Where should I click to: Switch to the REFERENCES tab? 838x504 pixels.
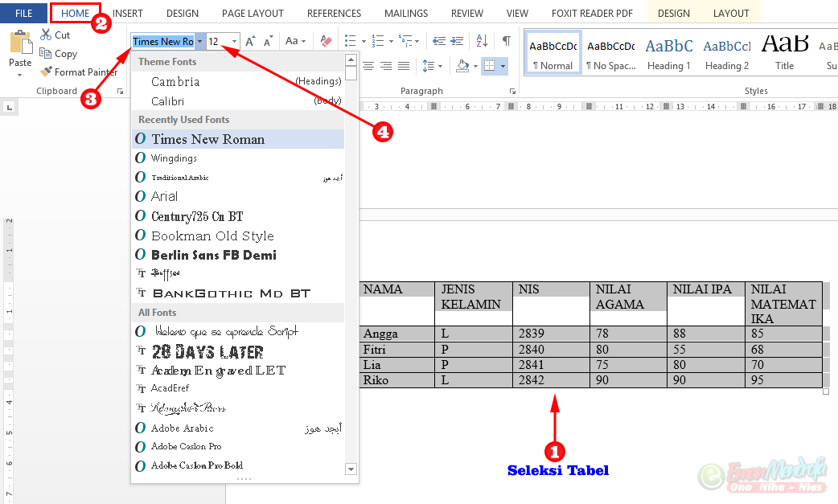(x=334, y=14)
